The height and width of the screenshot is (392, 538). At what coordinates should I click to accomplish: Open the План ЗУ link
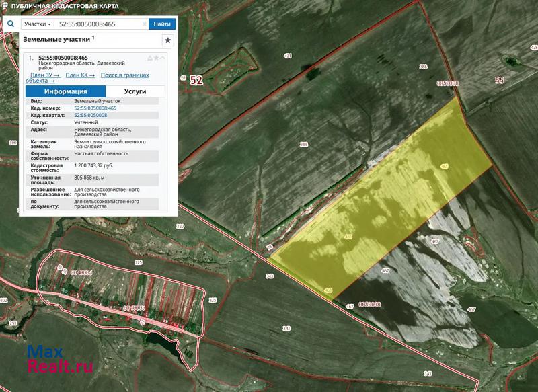[x=44, y=75]
